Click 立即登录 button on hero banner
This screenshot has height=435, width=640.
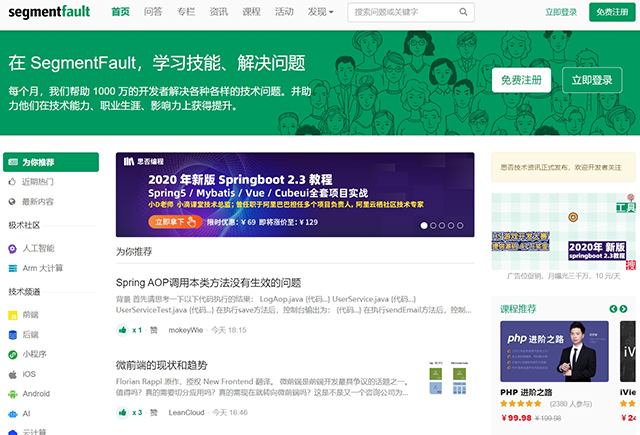[592, 80]
